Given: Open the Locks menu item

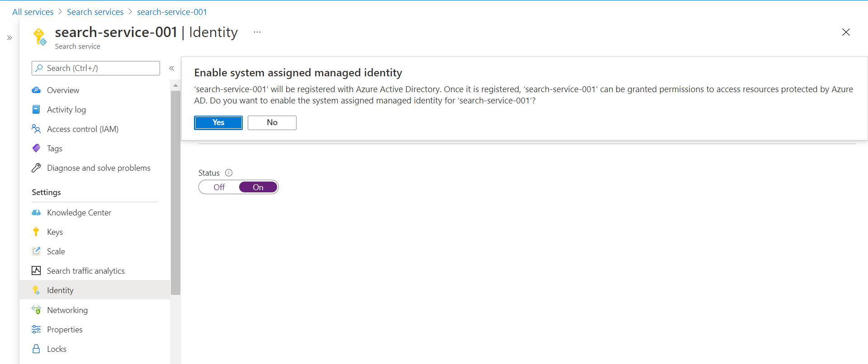Looking at the screenshot, I should [x=95, y=349].
